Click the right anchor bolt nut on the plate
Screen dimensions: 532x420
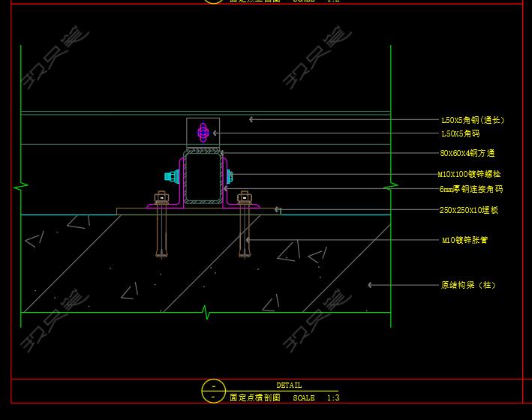(244, 199)
